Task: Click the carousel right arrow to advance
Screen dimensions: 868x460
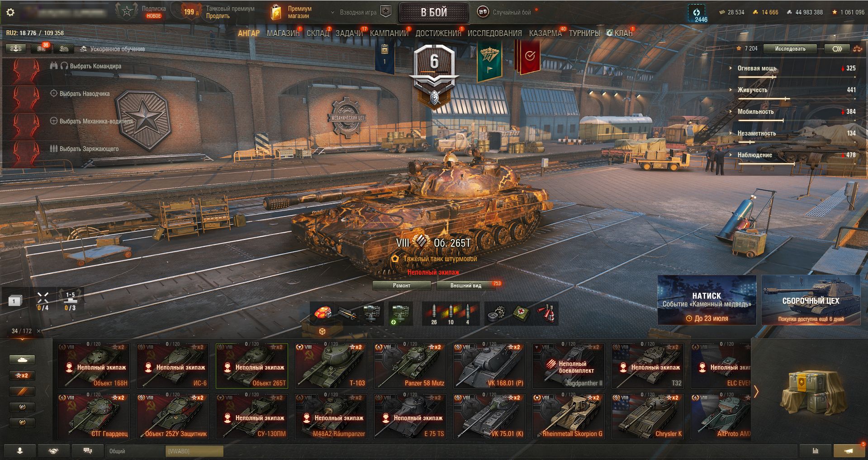Action: pyautogui.click(x=756, y=391)
